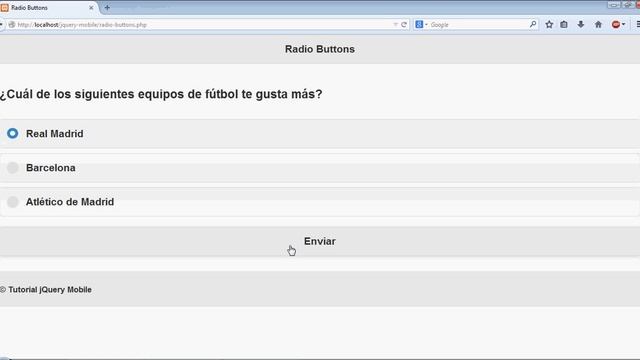640x360 pixels.
Task: Click the red Adblock extension icon
Action: click(x=616, y=24)
